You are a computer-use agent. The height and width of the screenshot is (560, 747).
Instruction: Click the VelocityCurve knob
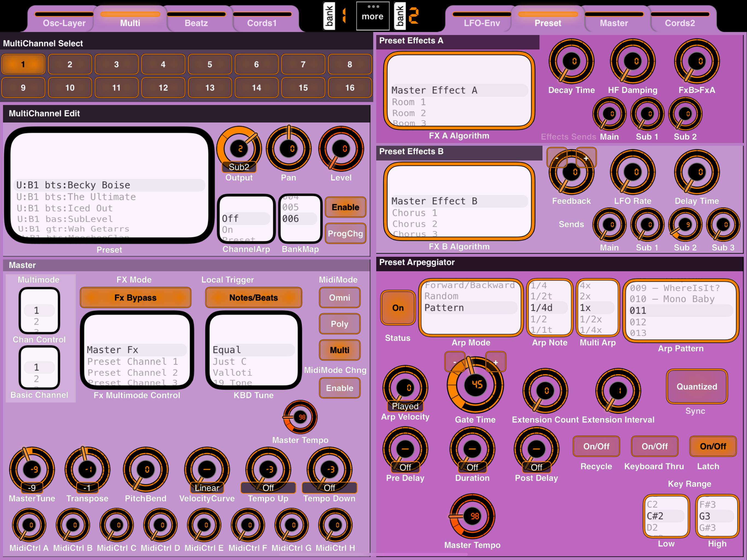[207, 469]
